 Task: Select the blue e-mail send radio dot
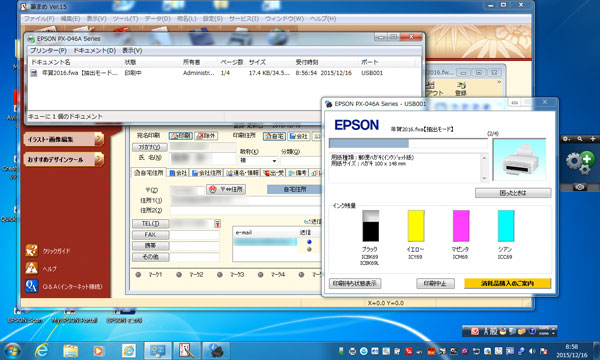point(309,242)
